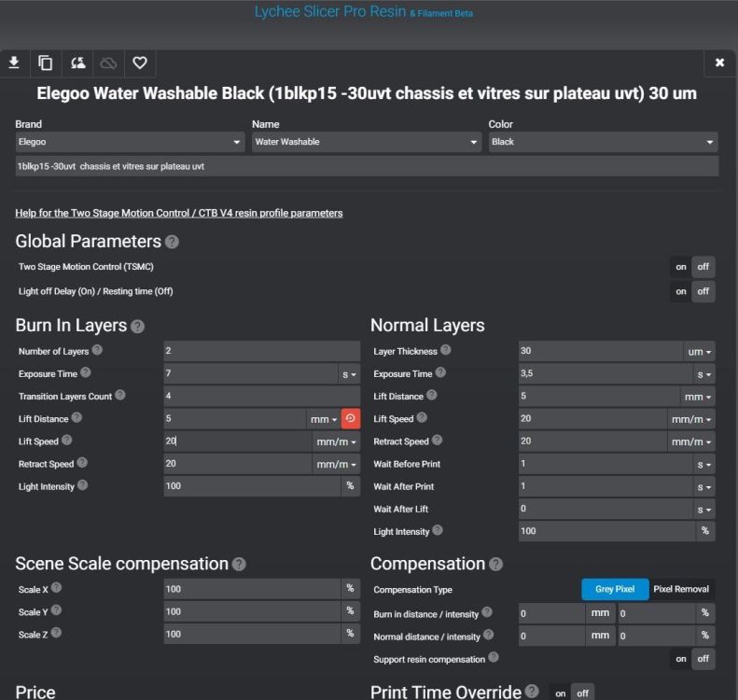Click the Wait After Lift value field
The width and height of the screenshot is (738, 700).
[x=606, y=510]
